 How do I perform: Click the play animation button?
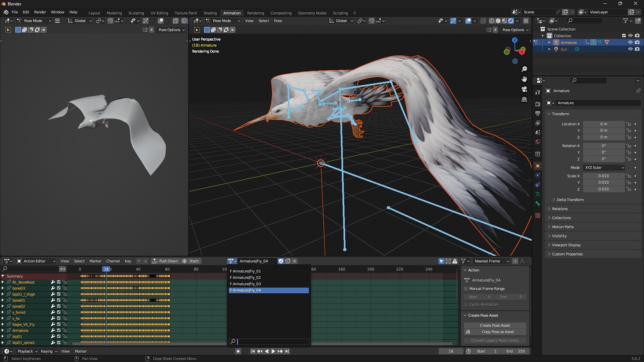coord(273,351)
